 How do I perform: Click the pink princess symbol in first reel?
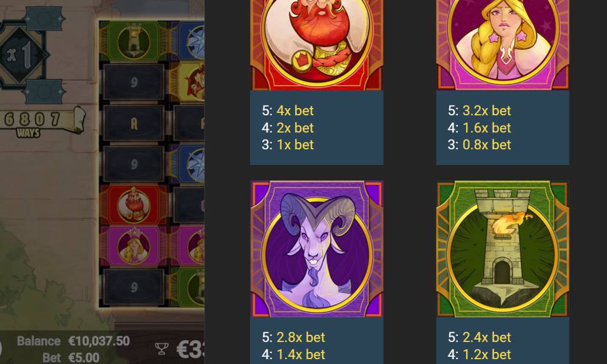(134, 246)
